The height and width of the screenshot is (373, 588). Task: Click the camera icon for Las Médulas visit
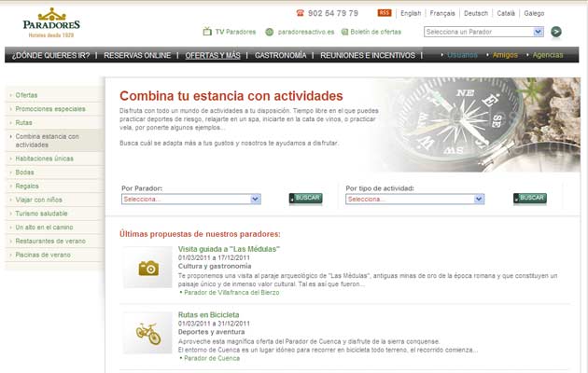(x=148, y=268)
